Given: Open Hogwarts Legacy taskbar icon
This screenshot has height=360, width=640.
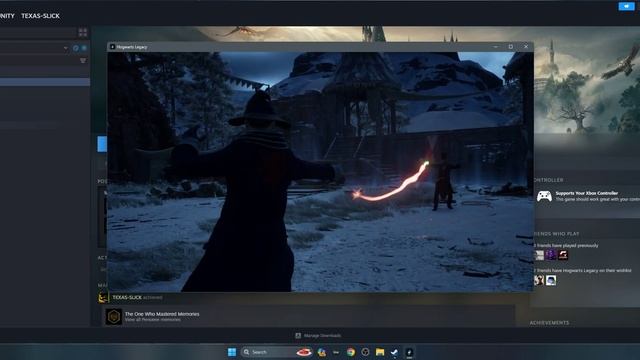Looking at the screenshot, I should 409,352.
